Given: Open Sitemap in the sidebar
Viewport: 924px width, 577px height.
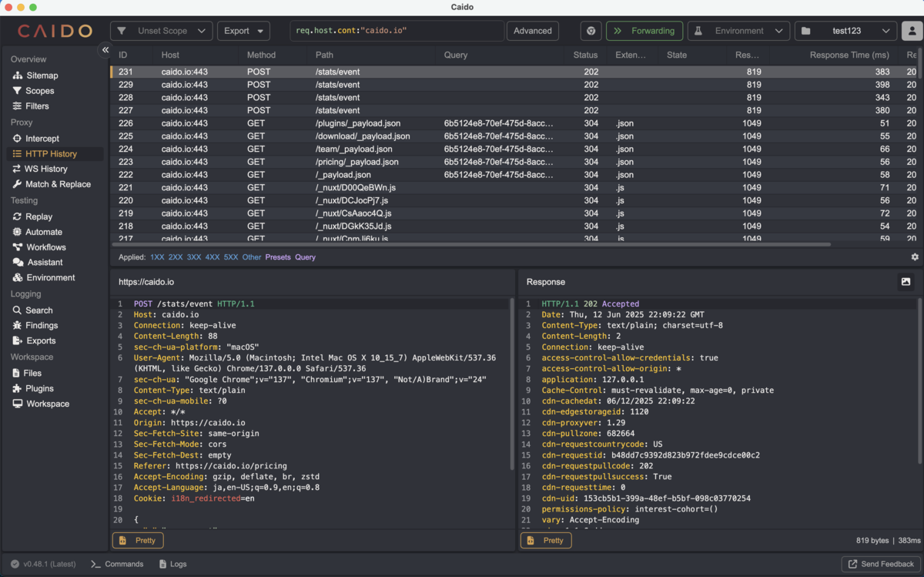Looking at the screenshot, I should click(42, 75).
